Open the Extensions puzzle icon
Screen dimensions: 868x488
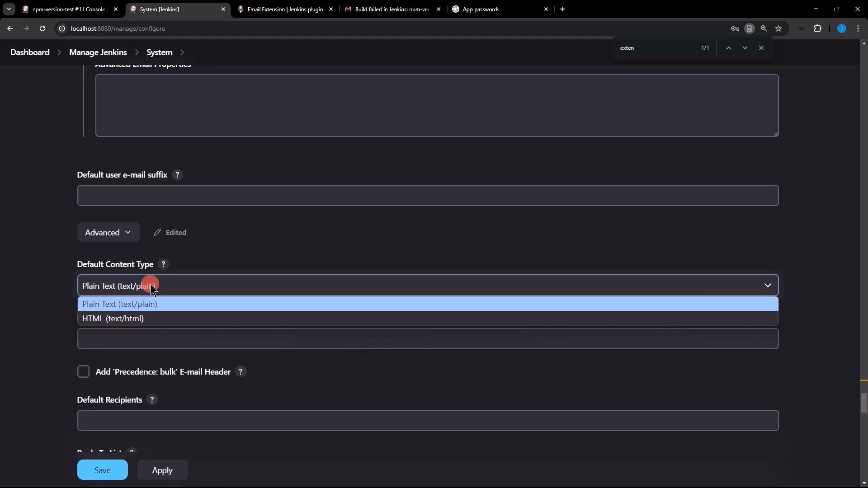pos(817,28)
